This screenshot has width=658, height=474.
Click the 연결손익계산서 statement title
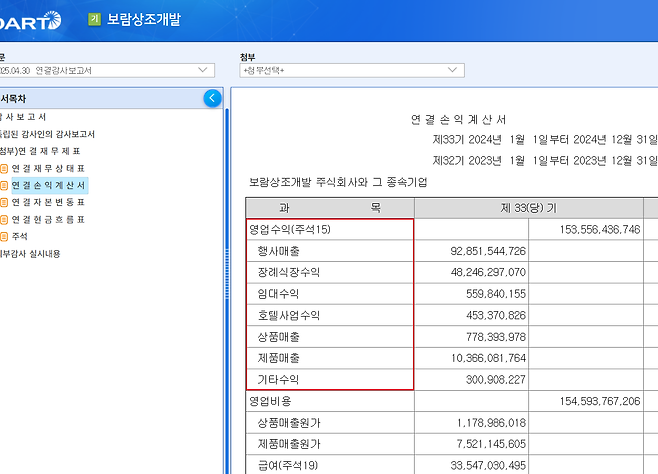click(x=458, y=120)
